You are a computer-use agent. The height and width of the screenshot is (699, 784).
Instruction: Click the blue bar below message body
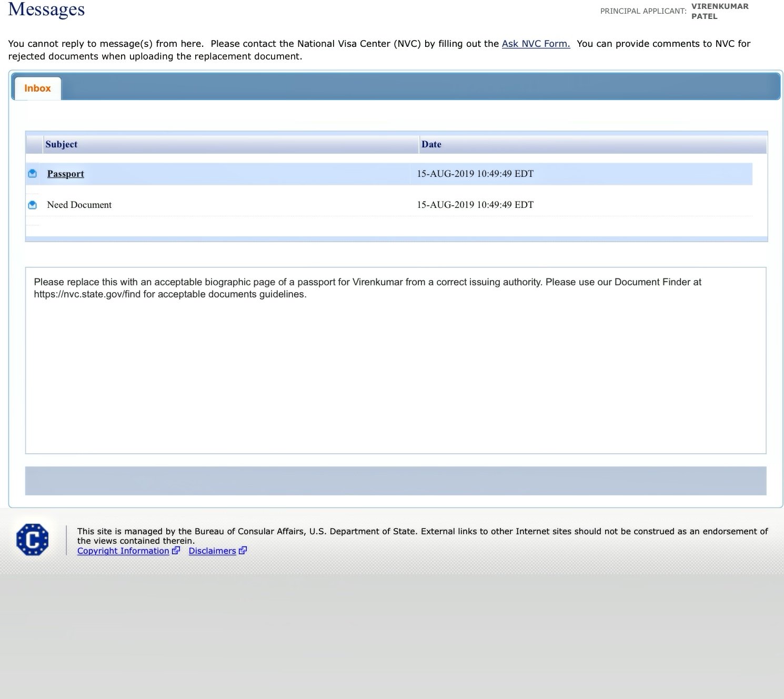(x=396, y=481)
